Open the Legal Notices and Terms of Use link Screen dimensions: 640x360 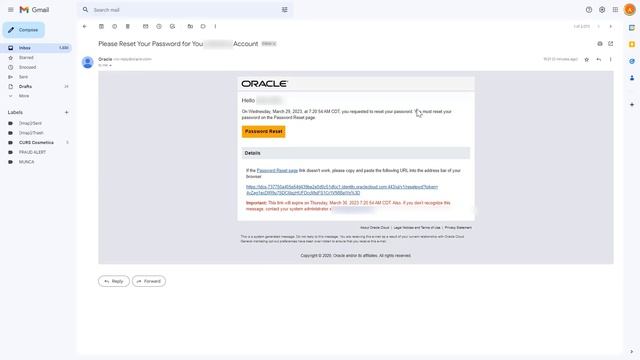417,228
